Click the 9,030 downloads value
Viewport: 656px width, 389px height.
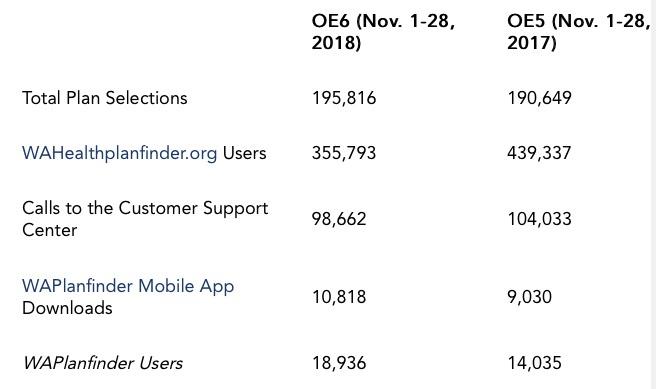pos(529,297)
